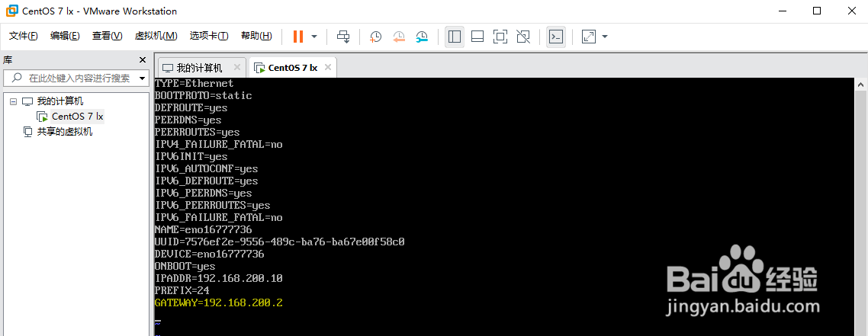Open power options dropdown next to pause

pyautogui.click(x=314, y=37)
